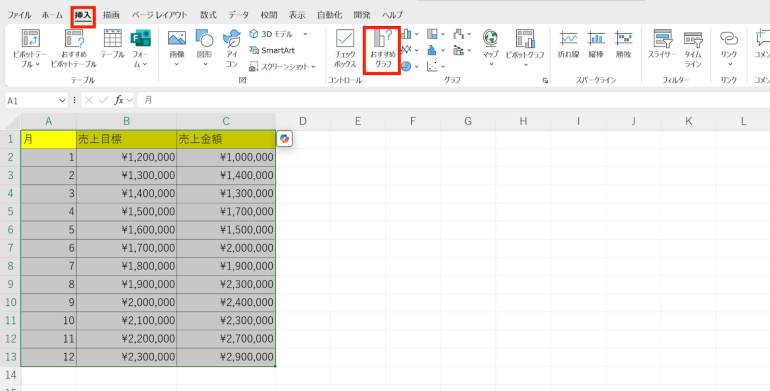Add a line sparkline (折れ線)

pyautogui.click(x=568, y=44)
